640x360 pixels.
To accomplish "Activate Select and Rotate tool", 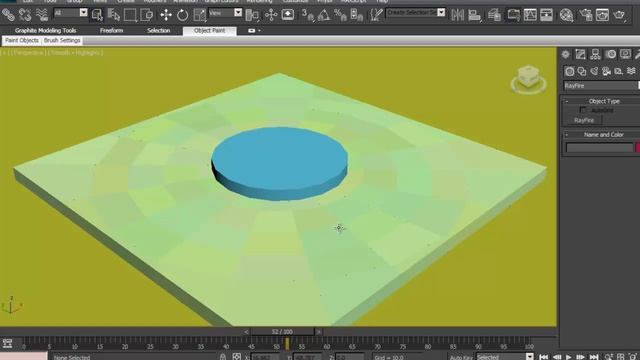I will click(182, 15).
